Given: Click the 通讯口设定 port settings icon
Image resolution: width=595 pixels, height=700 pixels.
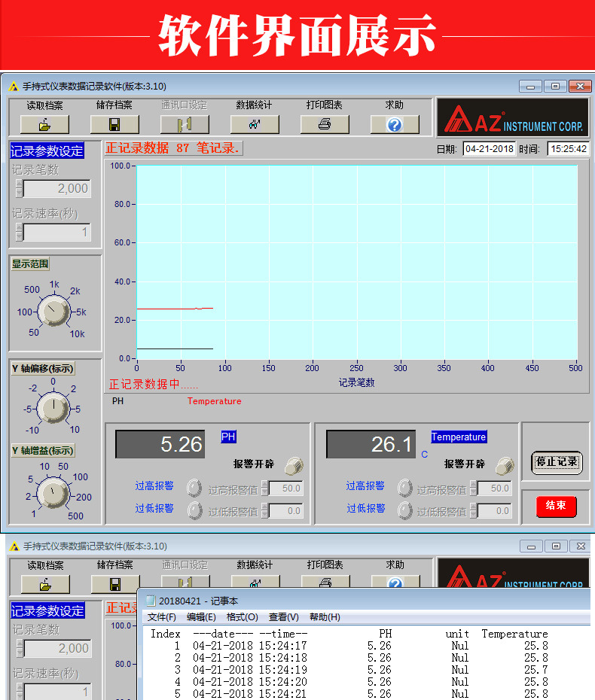Looking at the screenshot, I should coord(185,124).
